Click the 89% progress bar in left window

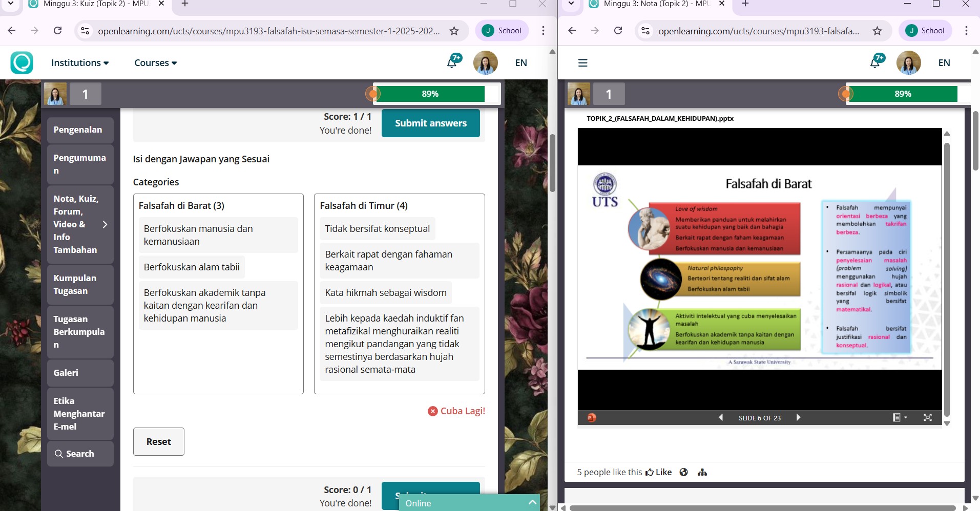pyautogui.click(x=430, y=94)
